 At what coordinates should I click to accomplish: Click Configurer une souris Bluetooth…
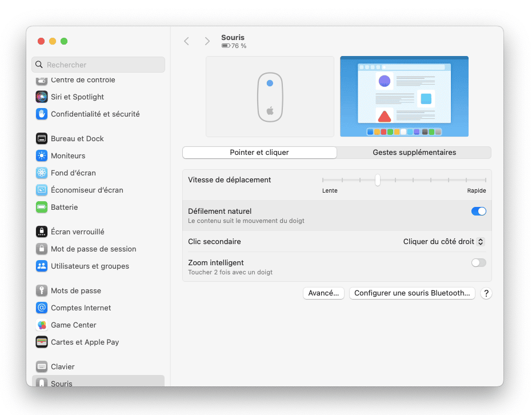(x=412, y=293)
